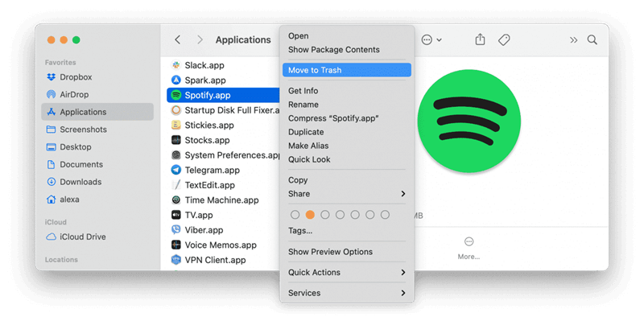Click the Slack.app icon in the list
644x317 pixels.
[176, 65]
